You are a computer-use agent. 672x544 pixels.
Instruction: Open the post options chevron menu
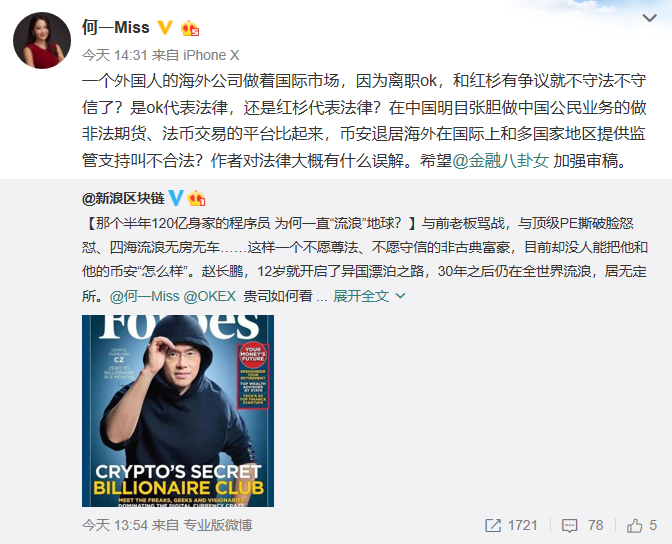click(650, 18)
